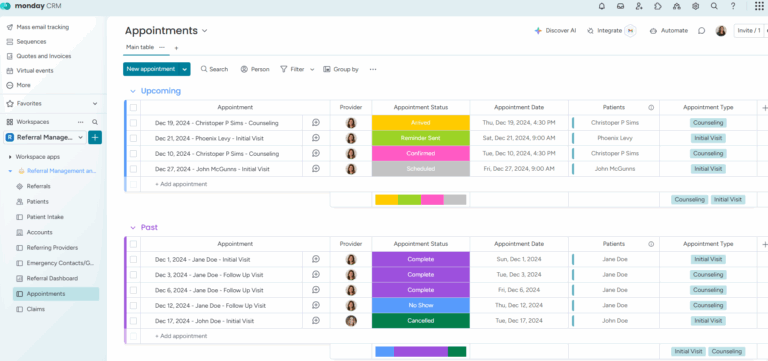Open the nine-dot apps grid
This screenshot has width=768, height=361.
[759, 6]
